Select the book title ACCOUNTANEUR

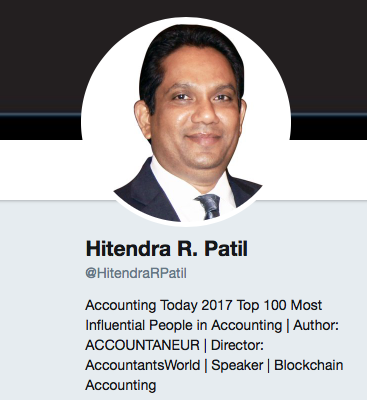click(x=142, y=345)
